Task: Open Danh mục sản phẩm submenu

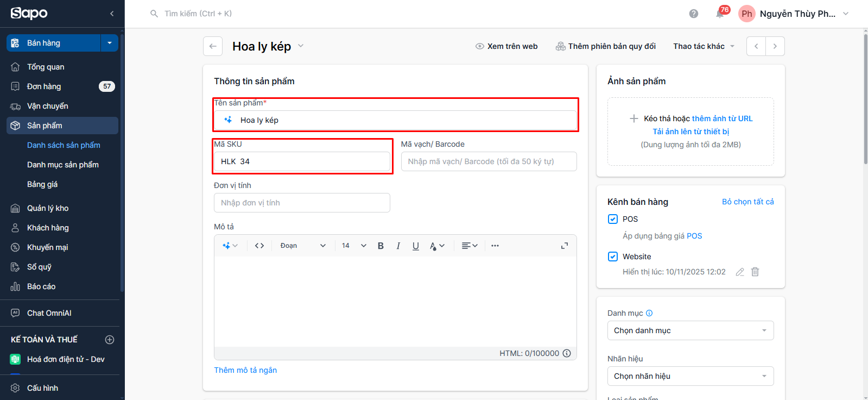Action: tap(63, 165)
